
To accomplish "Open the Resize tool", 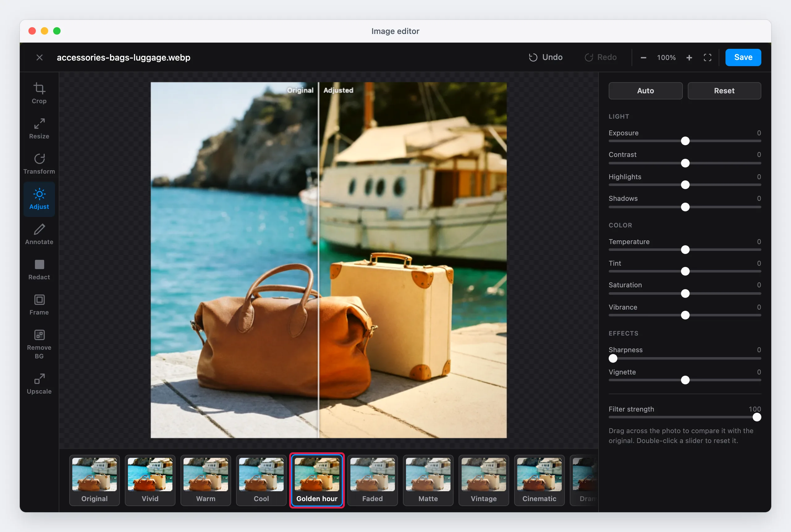I will pyautogui.click(x=39, y=129).
